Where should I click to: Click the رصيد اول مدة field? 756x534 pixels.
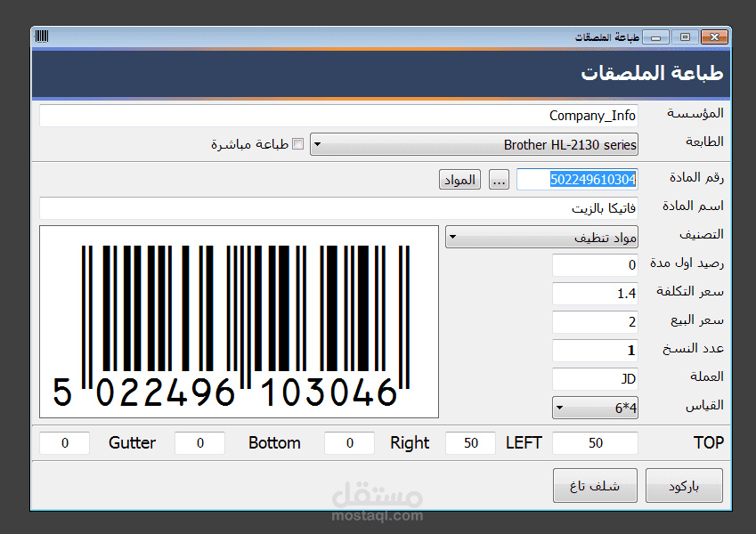point(595,265)
